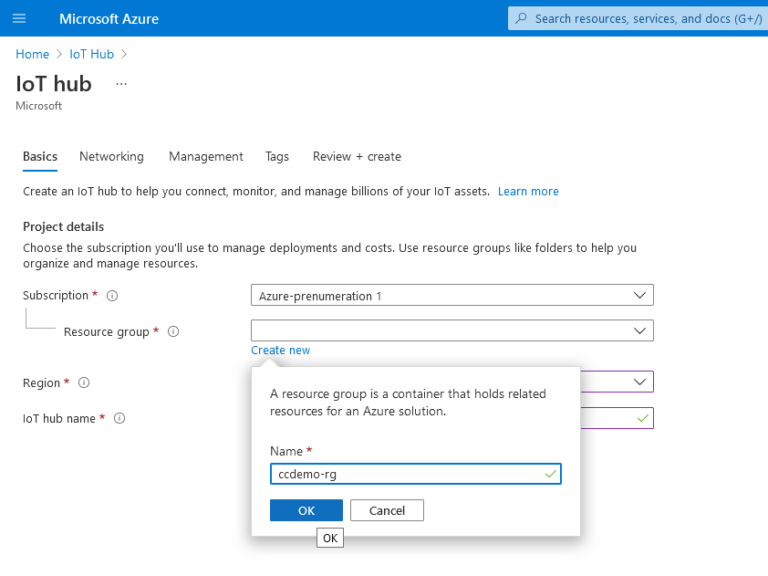The image size is (768, 576).
Task: Expand the Region dropdown arrow
Action: coord(640,382)
